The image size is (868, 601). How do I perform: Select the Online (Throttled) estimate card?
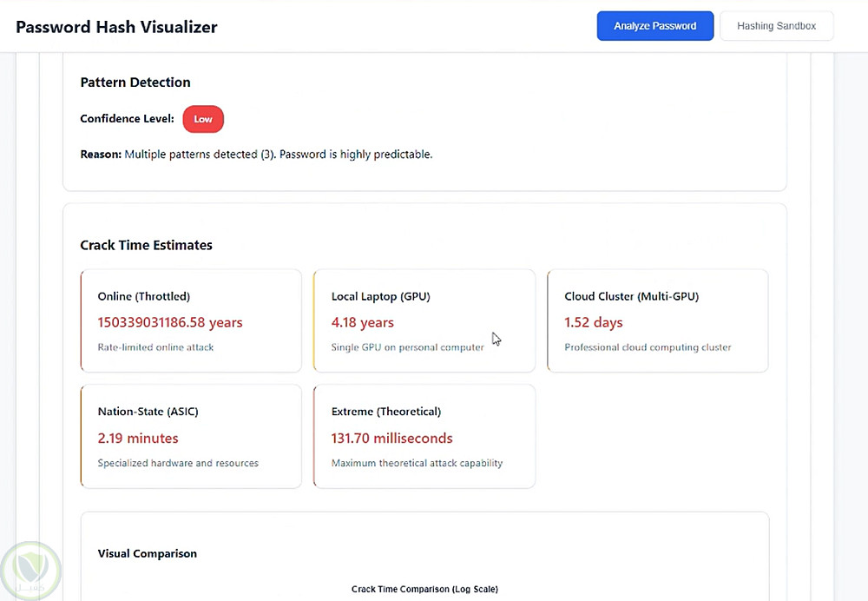(x=191, y=320)
